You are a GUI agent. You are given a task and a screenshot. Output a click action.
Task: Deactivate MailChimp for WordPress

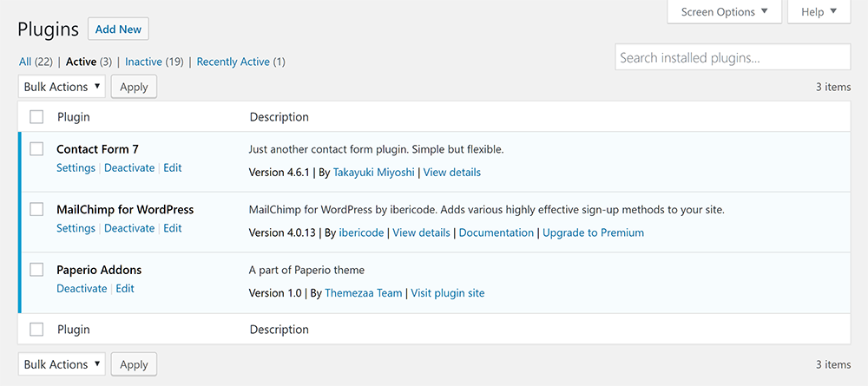click(x=129, y=228)
